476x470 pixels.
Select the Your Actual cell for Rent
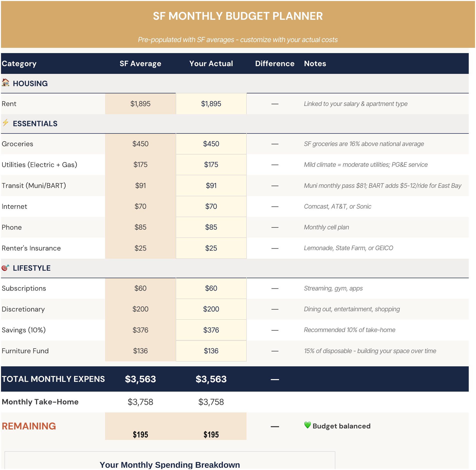tap(211, 104)
